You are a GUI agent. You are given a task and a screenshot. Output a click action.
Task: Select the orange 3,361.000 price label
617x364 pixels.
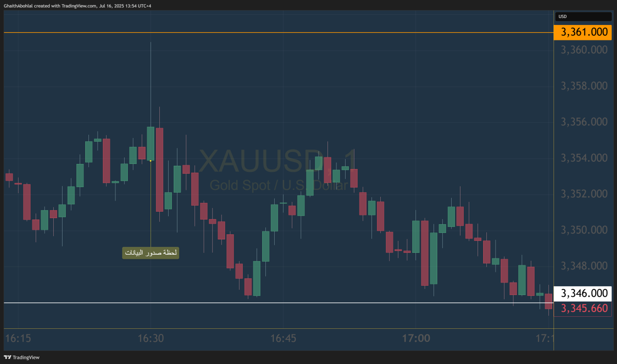coord(583,32)
